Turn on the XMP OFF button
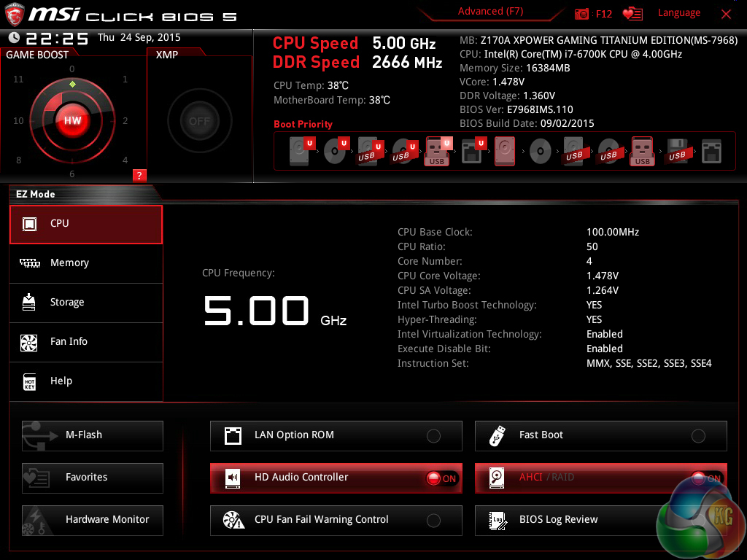Screen dimensions: 747x560 (200, 121)
